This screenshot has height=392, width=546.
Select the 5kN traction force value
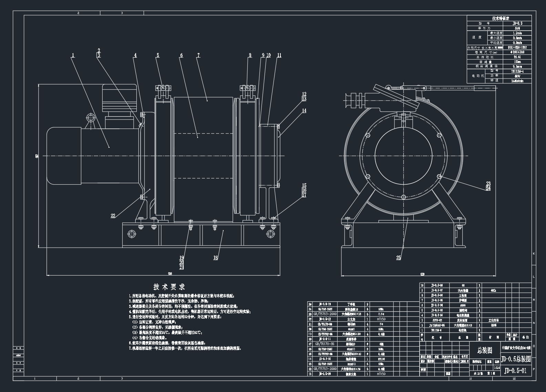(x=517, y=28)
